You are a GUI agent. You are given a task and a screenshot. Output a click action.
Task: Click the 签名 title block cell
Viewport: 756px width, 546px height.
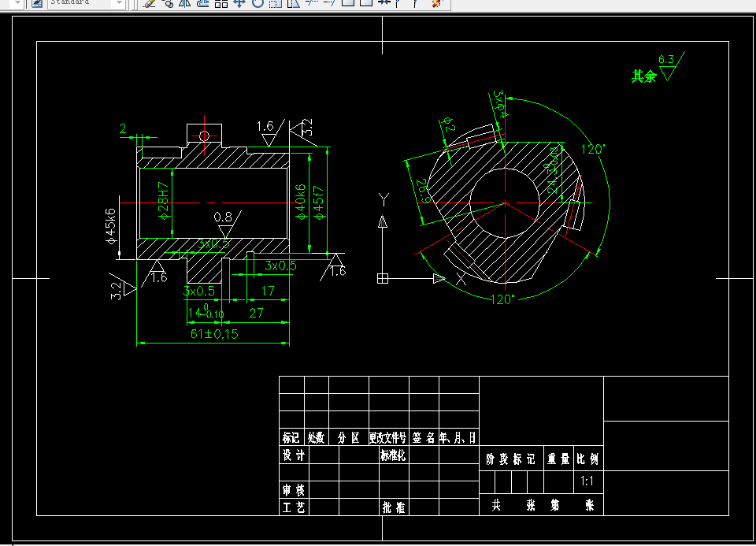[424, 437]
